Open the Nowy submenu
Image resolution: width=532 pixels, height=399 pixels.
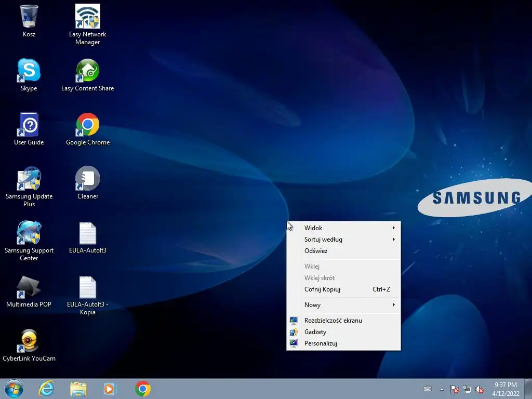pyautogui.click(x=344, y=305)
